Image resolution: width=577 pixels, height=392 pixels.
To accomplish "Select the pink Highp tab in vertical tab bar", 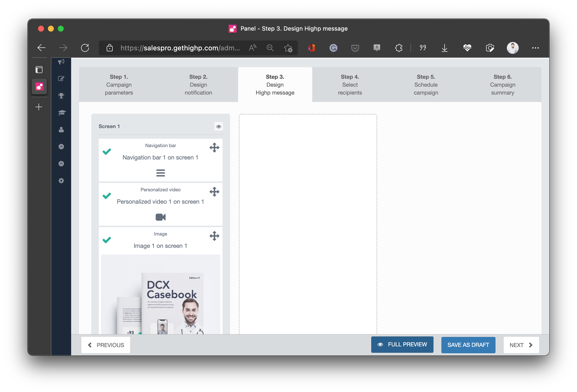I will [x=39, y=86].
